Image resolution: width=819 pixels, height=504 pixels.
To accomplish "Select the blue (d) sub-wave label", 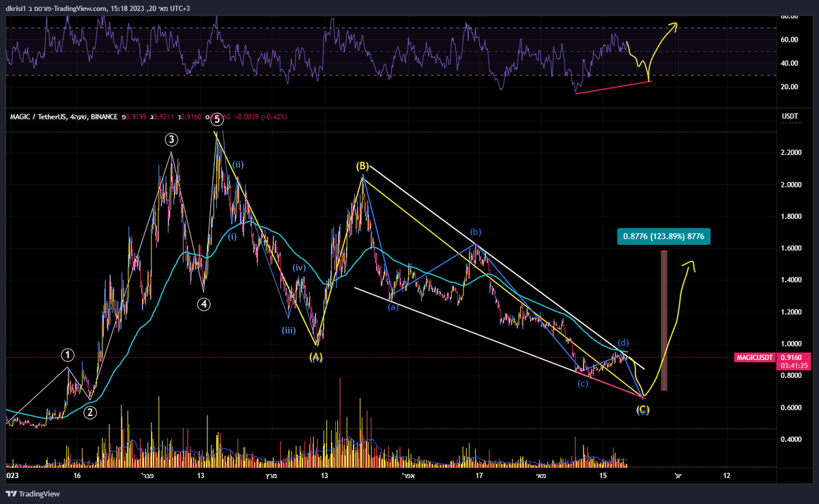I will (624, 342).
